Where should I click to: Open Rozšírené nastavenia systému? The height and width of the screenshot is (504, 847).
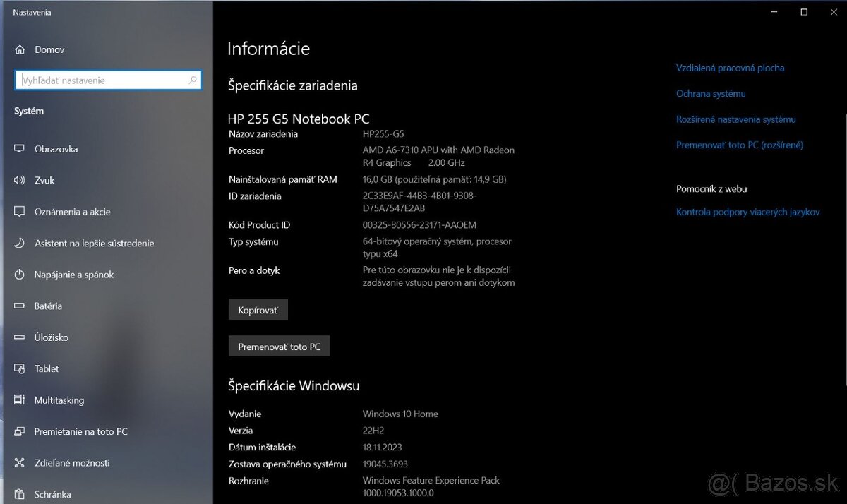click(736, 119)
